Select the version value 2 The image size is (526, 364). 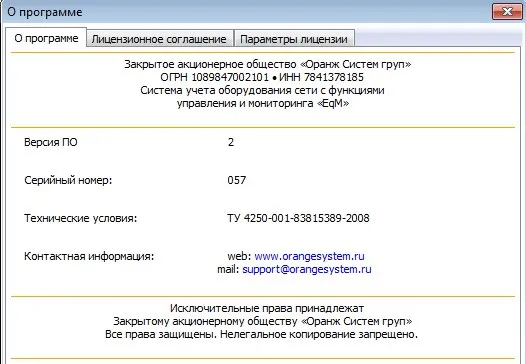pos(231,142)
